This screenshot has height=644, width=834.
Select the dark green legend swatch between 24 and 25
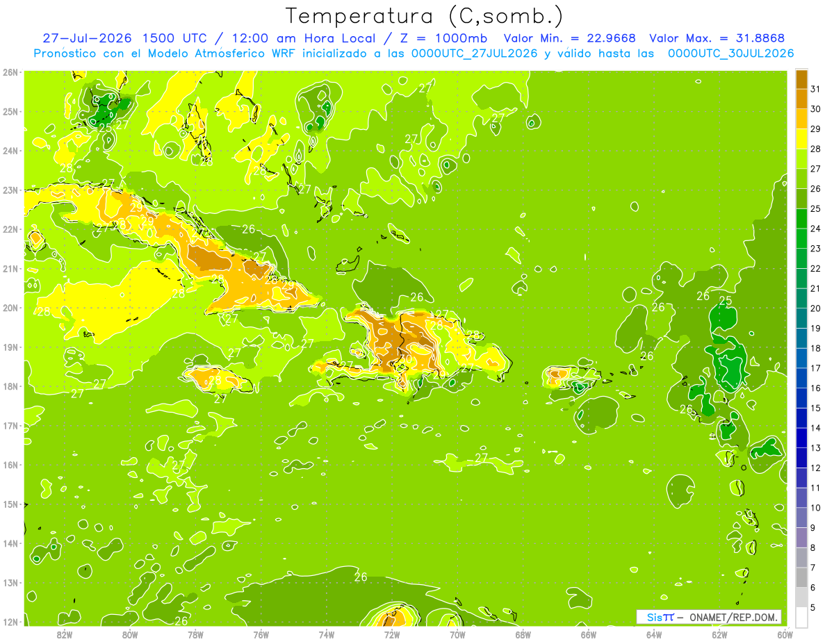[x=801, y=219]
